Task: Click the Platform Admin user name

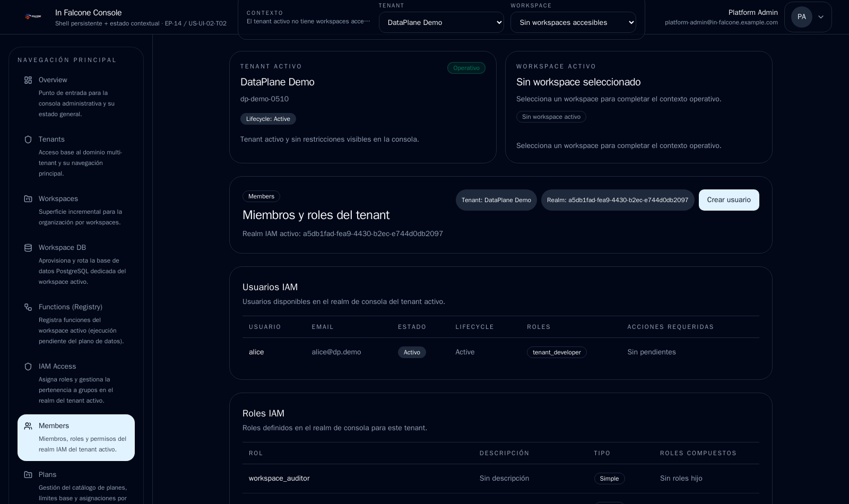Action: (753, 13)
